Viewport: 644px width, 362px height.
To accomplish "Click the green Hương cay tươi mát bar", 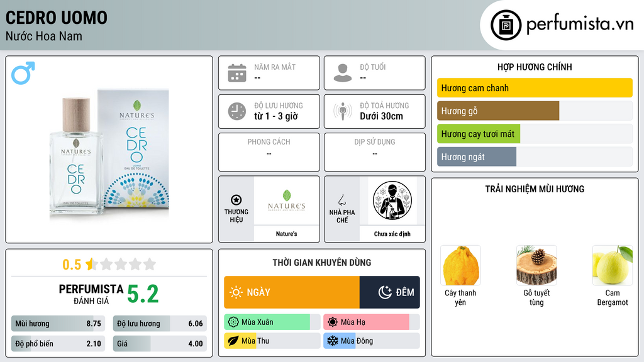I will coord(479,134).
